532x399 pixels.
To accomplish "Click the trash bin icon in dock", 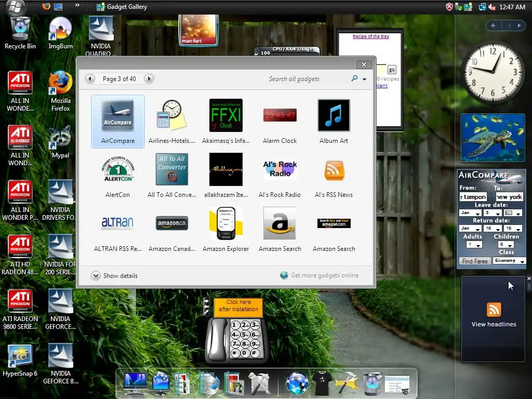I will coord(372,383).
